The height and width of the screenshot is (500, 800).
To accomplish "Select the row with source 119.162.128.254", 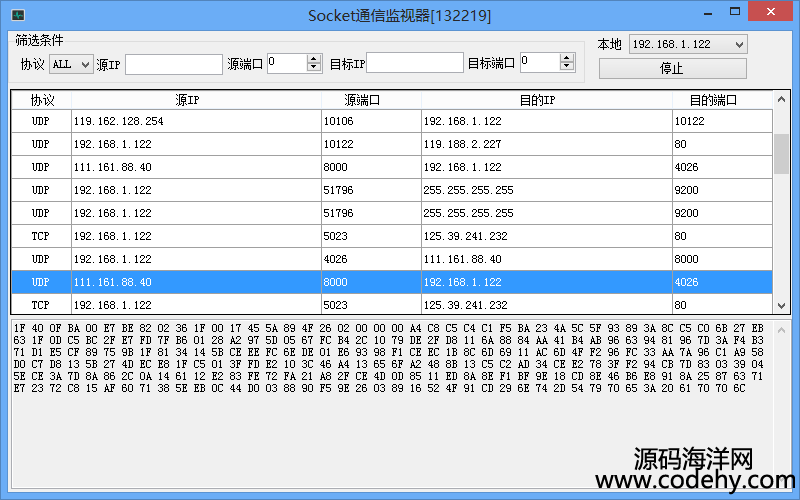I will (x=392, y=121).
